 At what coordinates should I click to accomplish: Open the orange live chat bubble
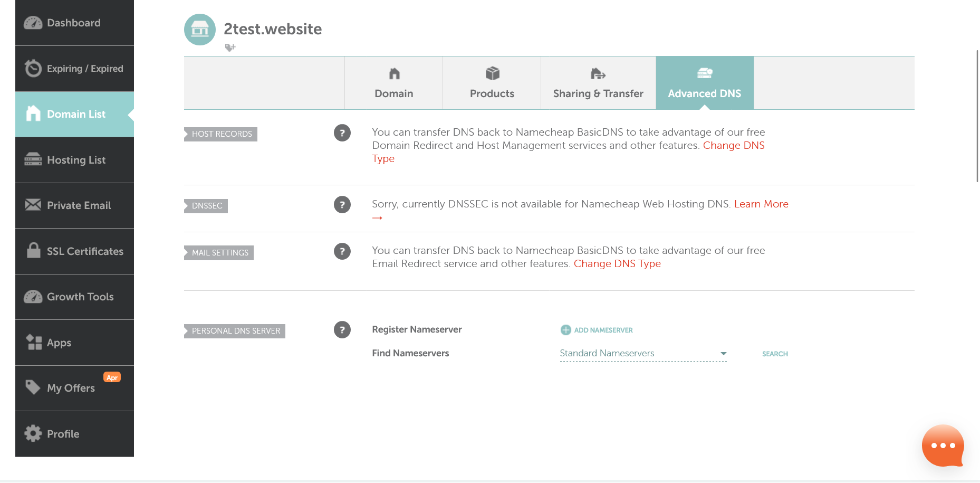pyautogui.click(x=943, y=446)
